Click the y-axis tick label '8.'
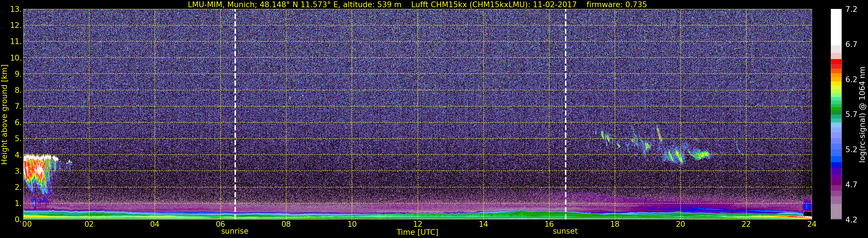 [18, 90]
